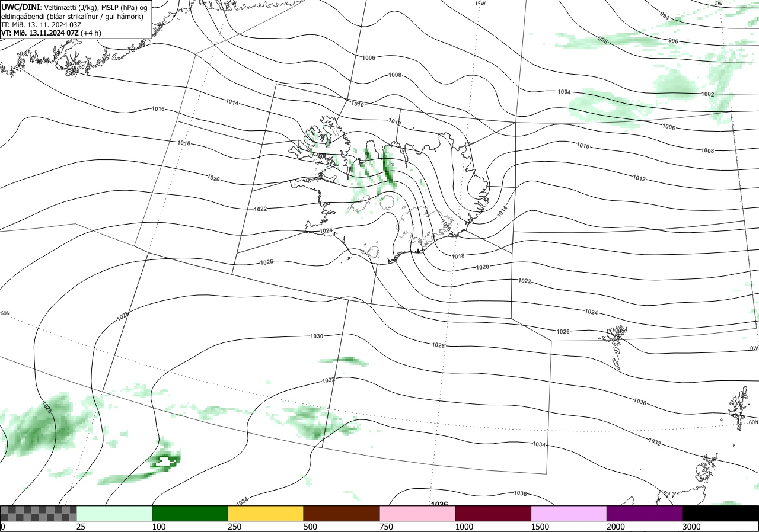Click the legend value "100"
Screen dimensions: 759x532
click(160, 527)
